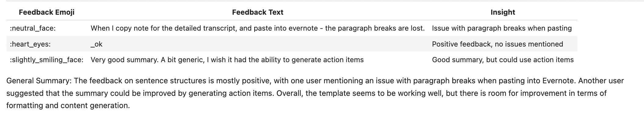Click the 'General Summary:' label text
This screenshot has height=117, width=644.
coord(39,81)
